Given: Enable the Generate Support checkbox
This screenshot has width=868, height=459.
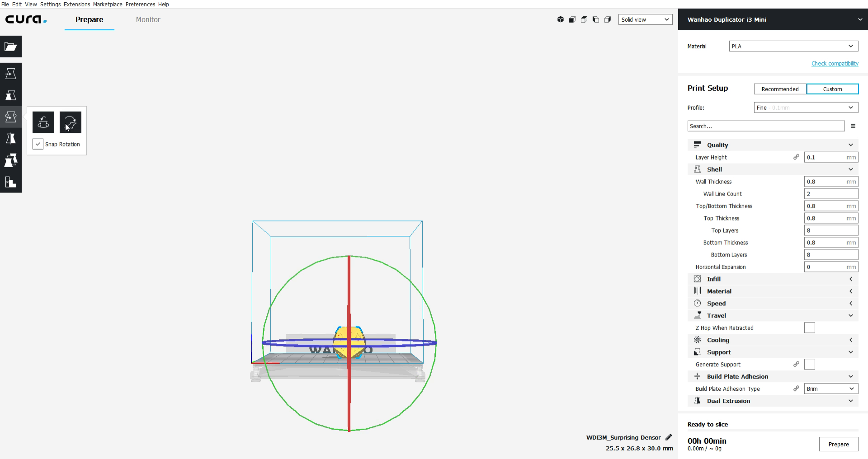Looking at the screenshot, I should point(810,365).
